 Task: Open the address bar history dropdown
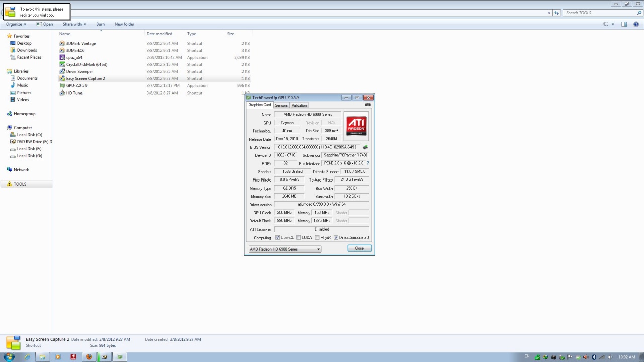coord(549,13)
